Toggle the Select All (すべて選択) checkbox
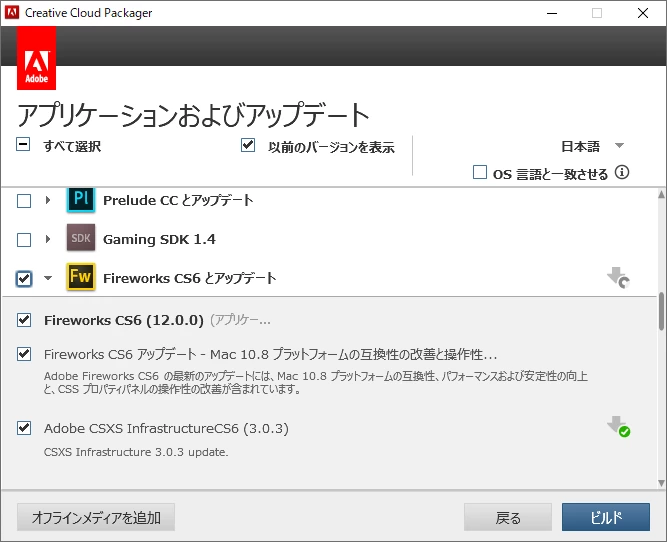Viewport: 667px width, 542px height. [23, 144]
